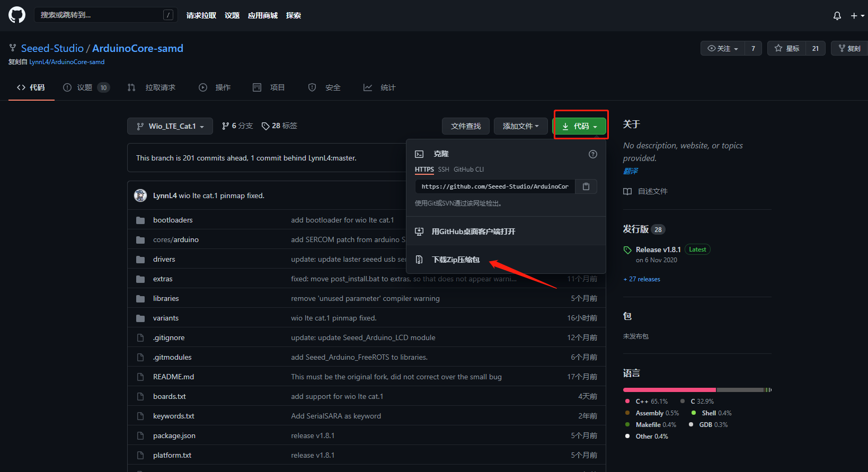Open the Wio_LTE_Cat.1 branch selector
The width and height of the screenshot is (868, 472).
[x=170, y=126]
